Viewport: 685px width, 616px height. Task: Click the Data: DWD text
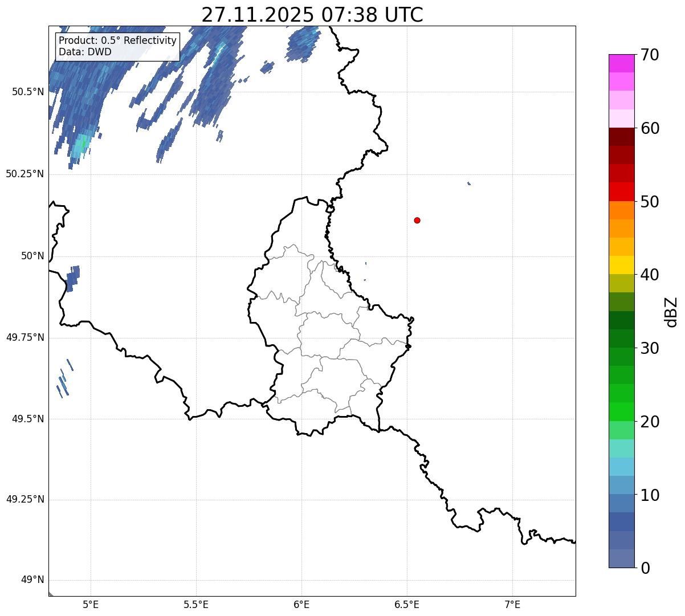tap(85, 52)
